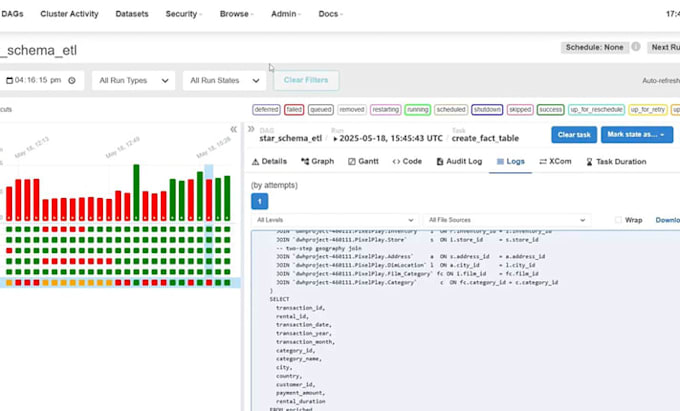Image resolution: width=680 pixels, height=411 pixels.
Task: Go to Cluster Activity
Action: [x=69, y=14]
